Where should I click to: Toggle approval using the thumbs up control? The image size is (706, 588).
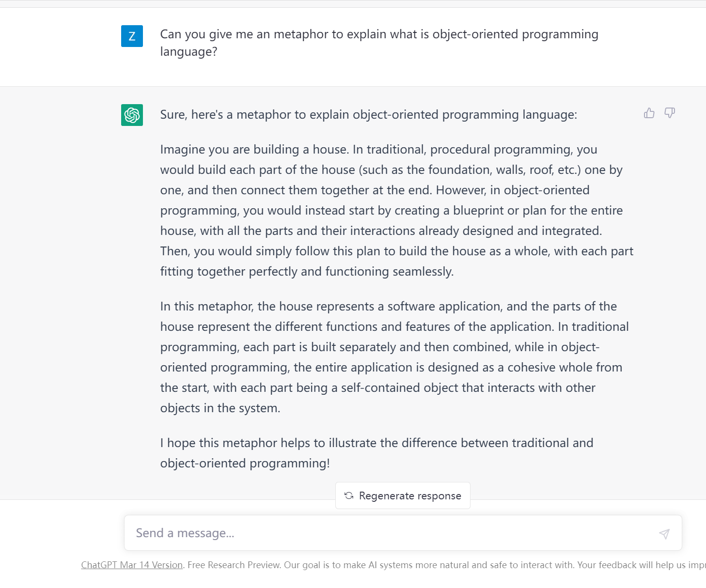click(649, 113)
